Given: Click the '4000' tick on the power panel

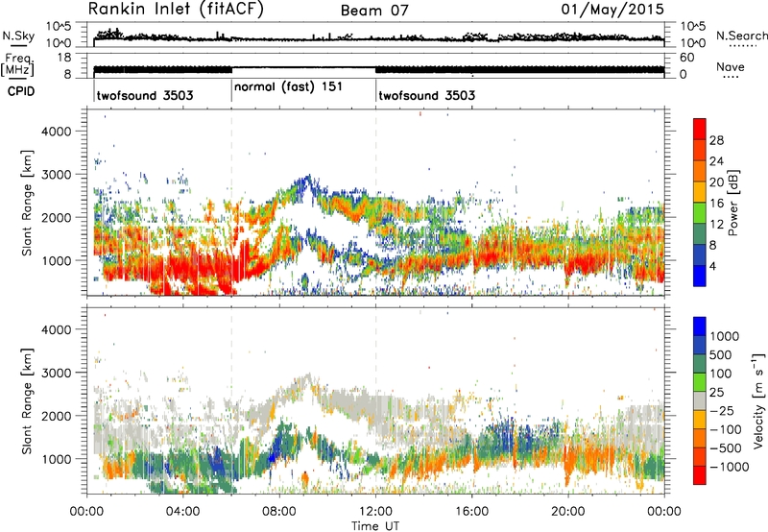Looking at the screenshot, I should (57, 132).
